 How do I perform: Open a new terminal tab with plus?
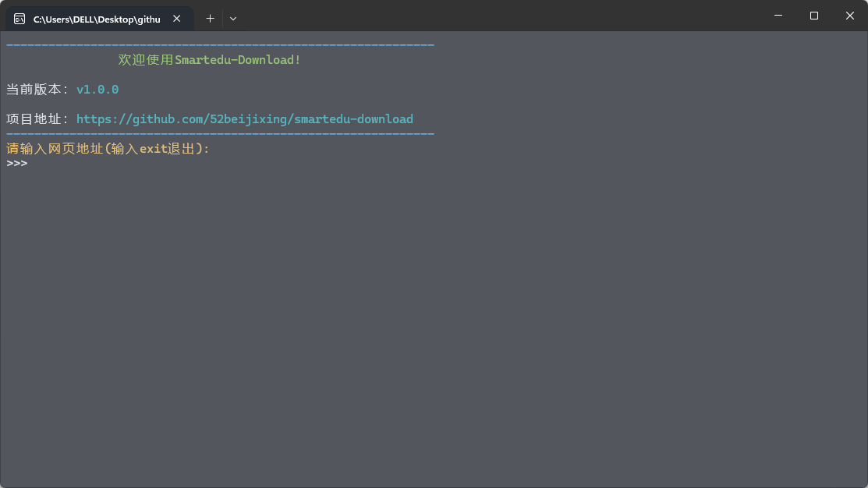coord(210,19)
